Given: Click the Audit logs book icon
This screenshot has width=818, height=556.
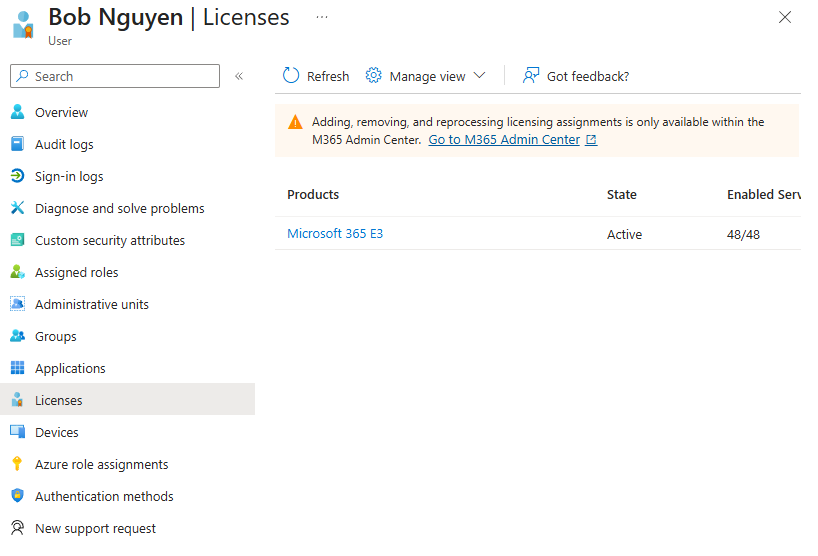Looking at the screenshot, I should [17, 143].
